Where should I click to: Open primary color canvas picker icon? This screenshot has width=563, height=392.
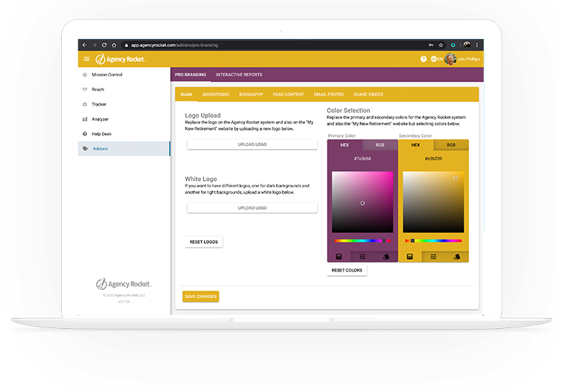coord(338,257)
